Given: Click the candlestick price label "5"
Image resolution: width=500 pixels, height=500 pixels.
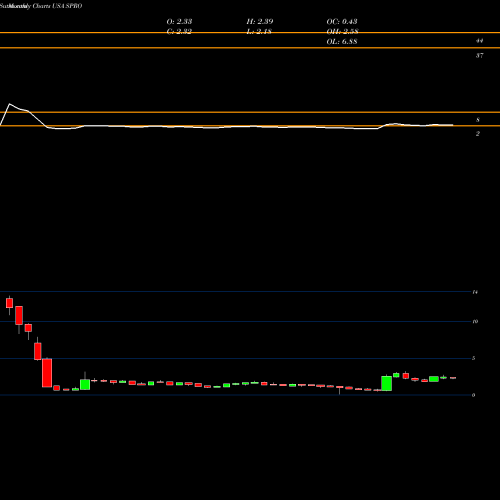Looking at the screenshot, I should click(x=474, y=358).
